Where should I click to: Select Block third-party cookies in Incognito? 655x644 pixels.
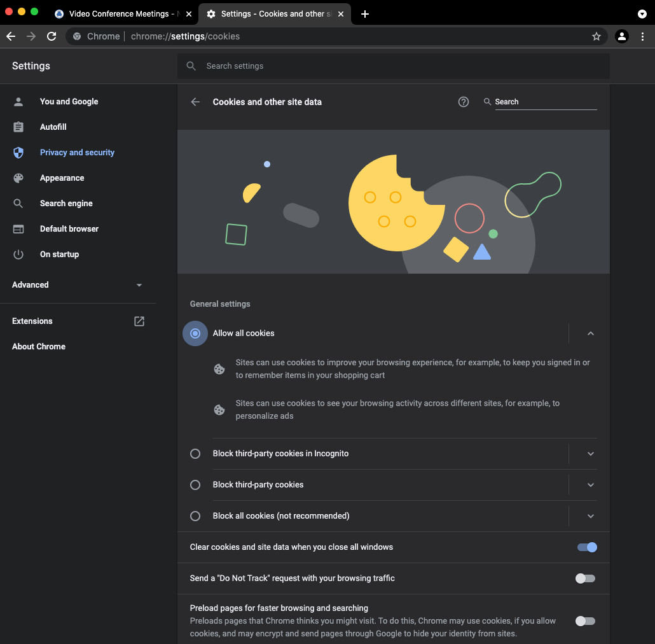click(x=195, y=454)
